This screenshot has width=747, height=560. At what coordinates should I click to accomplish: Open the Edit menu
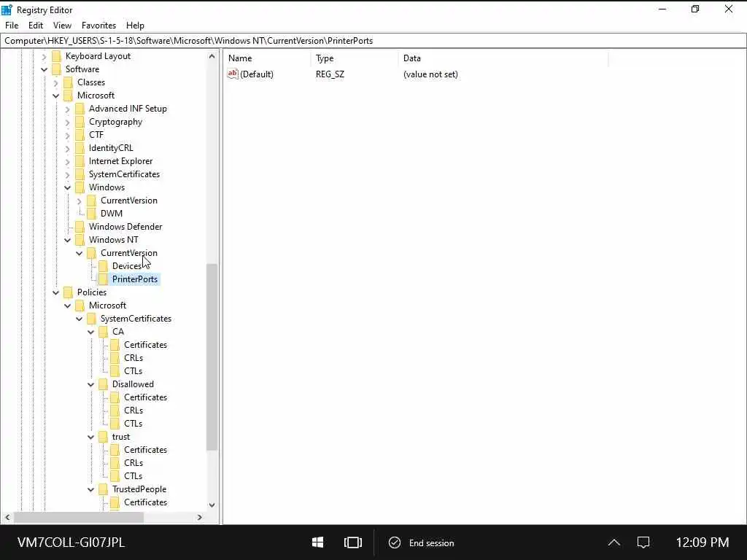coord(36,26)
